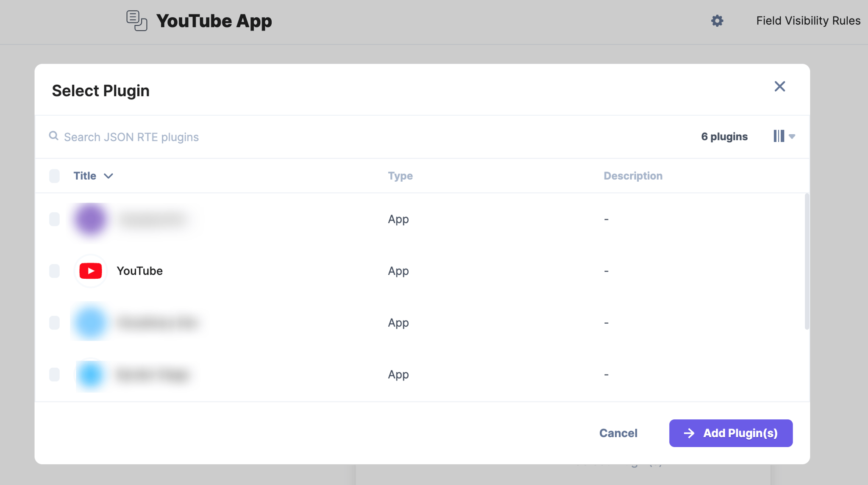Click the Description column header
The height and width of the screenshot is (485, 868).
point(633,176)
